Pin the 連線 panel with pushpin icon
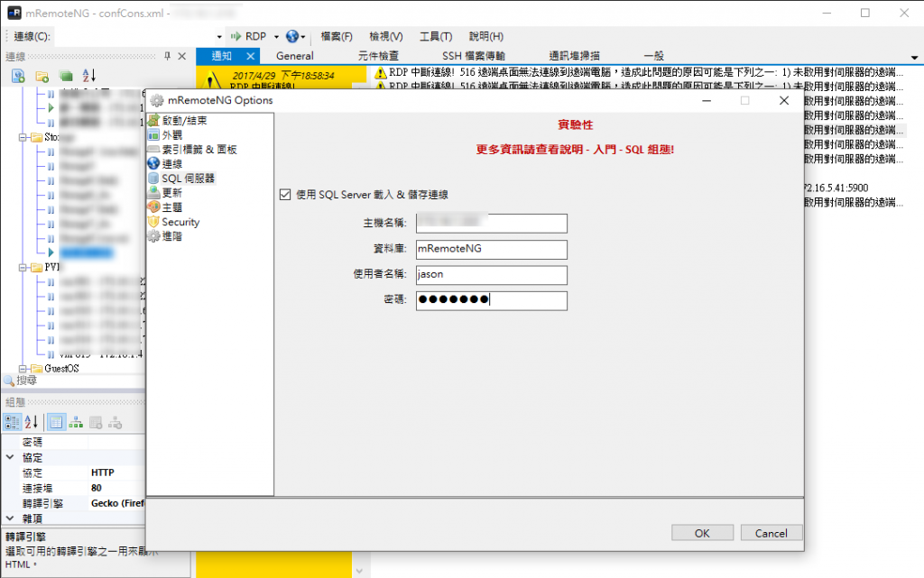This screenshot has height=578, width=924. [x=167, y=56]
